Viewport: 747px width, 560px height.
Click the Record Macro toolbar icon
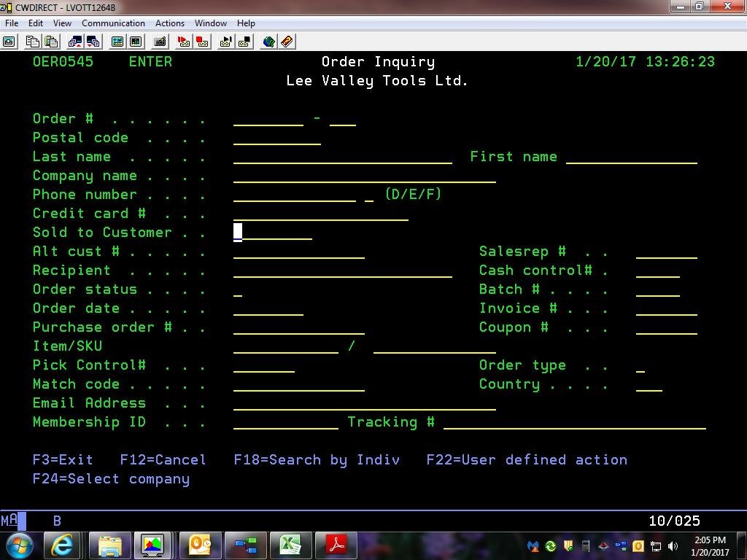tap(184, 42)
